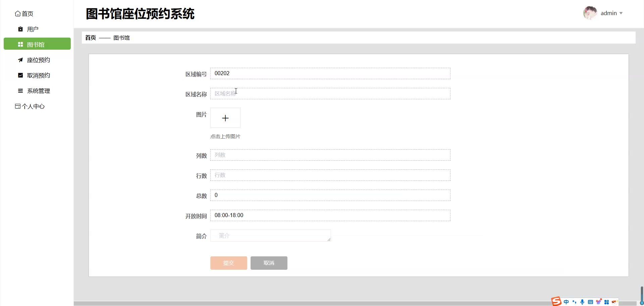Viewport: 644px width, 306px height.
Task: Click the admin username text
Action: click(x=609, y=13)
